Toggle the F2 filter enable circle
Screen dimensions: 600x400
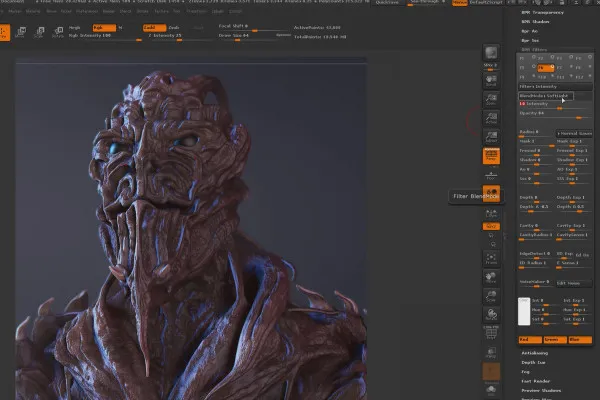(552, 57)
